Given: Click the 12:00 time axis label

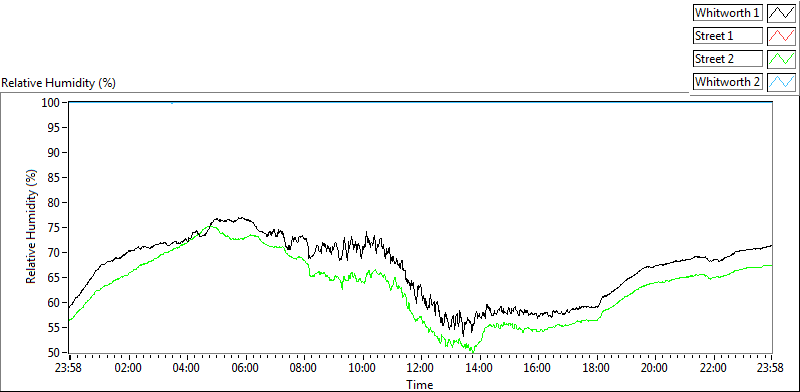Looking at the screenshot, I should point(421,368).
